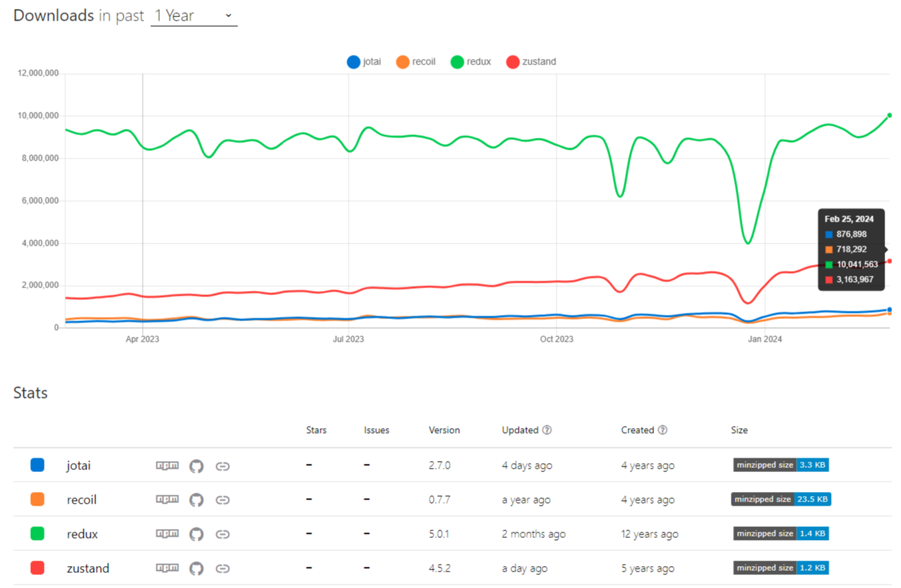Click the Updated column help icon
The width and height of the screenshot is (901, 588).
(547, 430)
